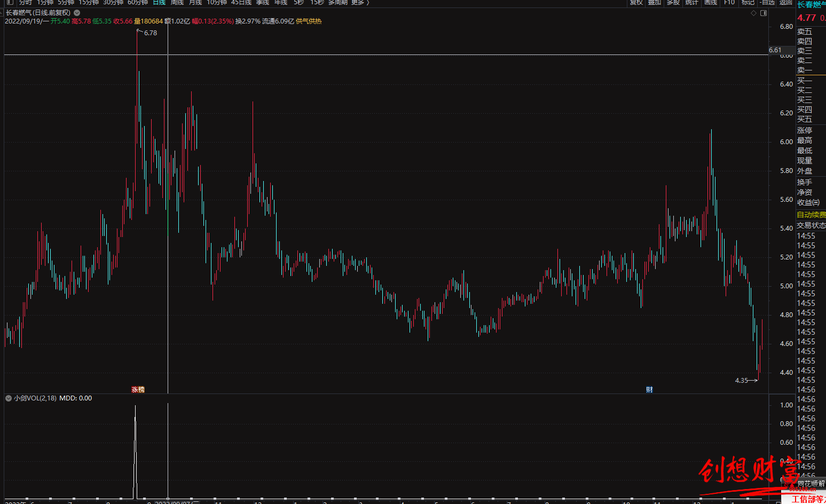Click the 涨榜 marker on the chart
826x504 pixels.
(x=138, y=390)
